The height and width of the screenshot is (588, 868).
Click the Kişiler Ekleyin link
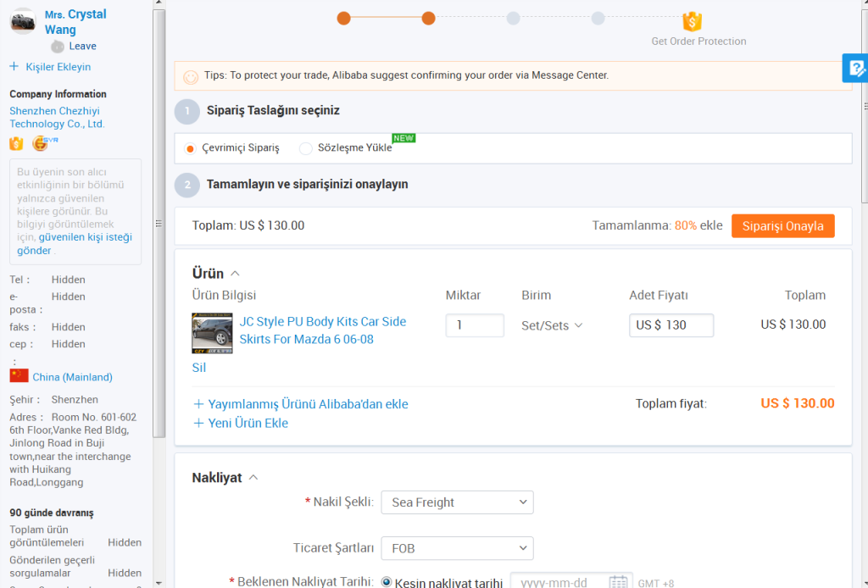(58, 67)
